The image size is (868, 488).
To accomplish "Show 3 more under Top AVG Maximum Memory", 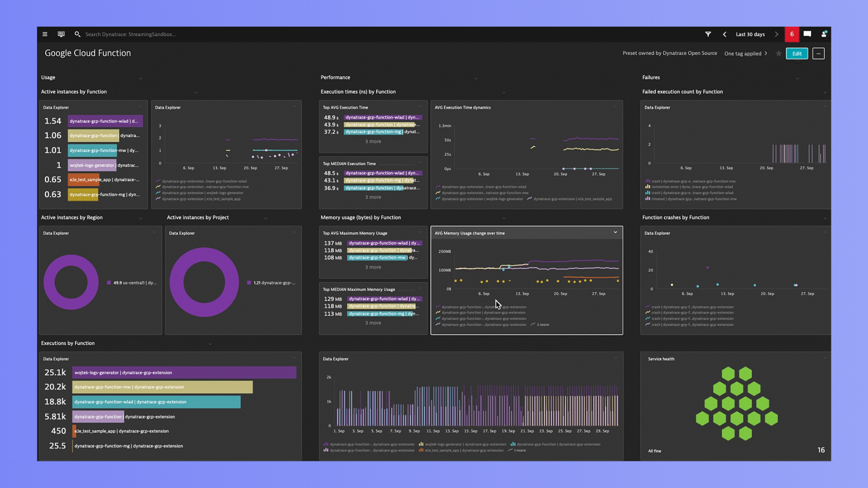I will pyautogui.click(x=373, y=267).
